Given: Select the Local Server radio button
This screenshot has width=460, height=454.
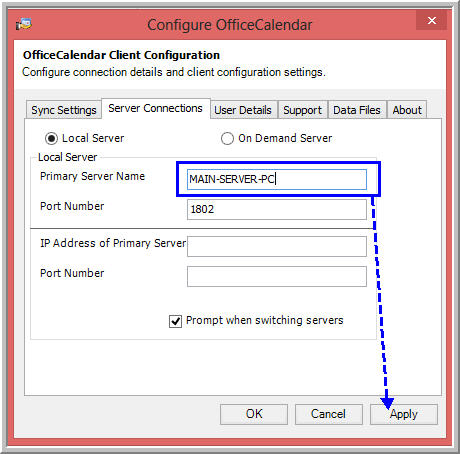Looking at the screenshot, I should 51,138.
